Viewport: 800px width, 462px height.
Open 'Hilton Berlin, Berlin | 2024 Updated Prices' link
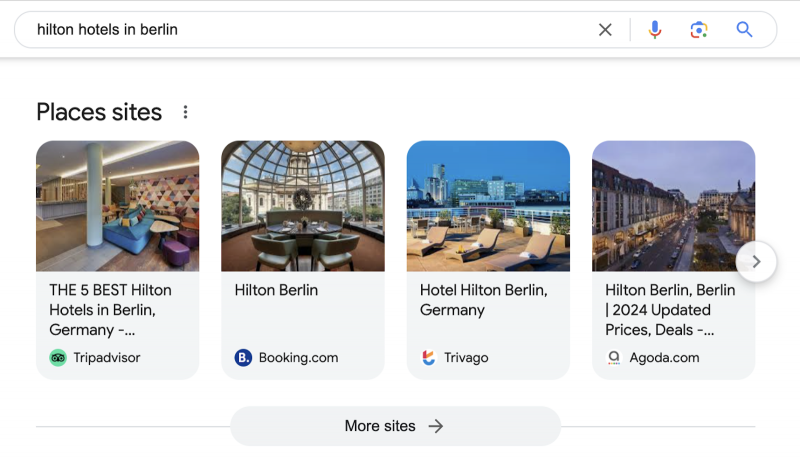tap(670, 310)
